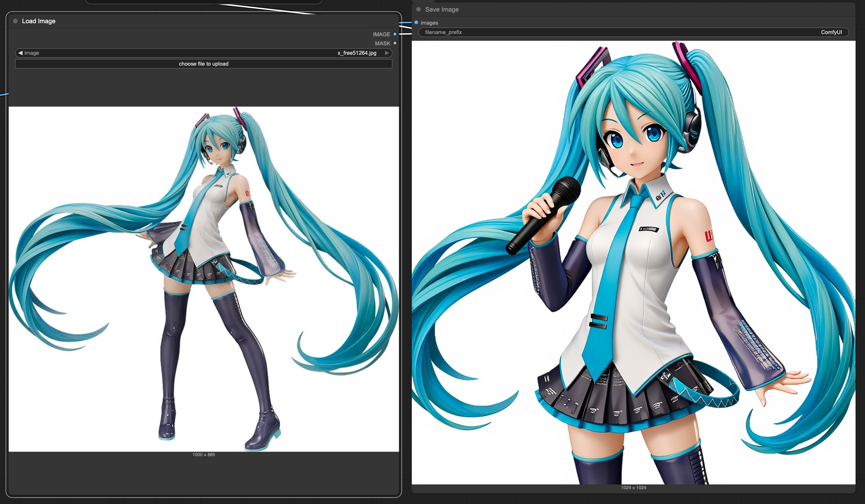Collapse the Load Image node using its title dot
Image resolution: width=865 pixels, height=504 pixels.
tap(15, 21)
